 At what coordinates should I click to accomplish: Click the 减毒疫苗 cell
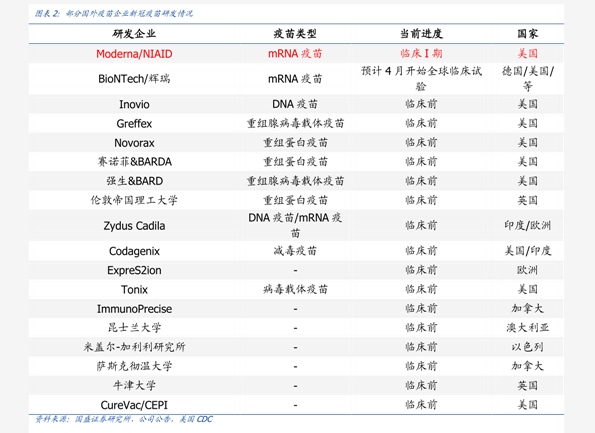[x=295, y=251]
